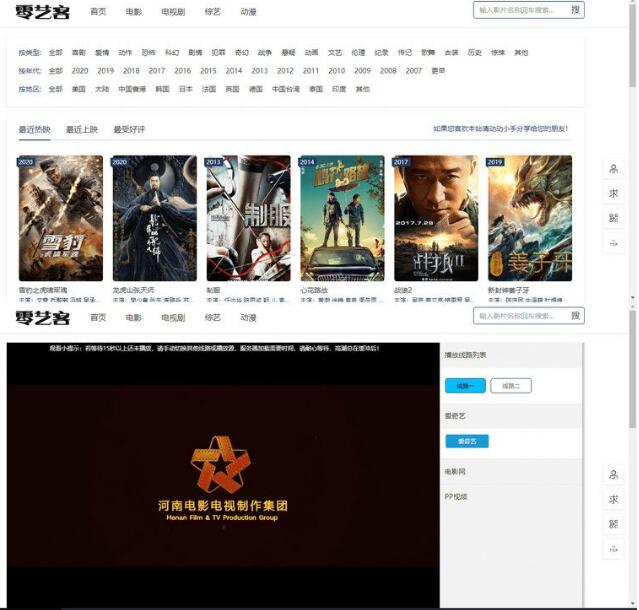Select 2010 in the year filter row
The width and height of the screenshot is (639, 610).
point(337,71)
